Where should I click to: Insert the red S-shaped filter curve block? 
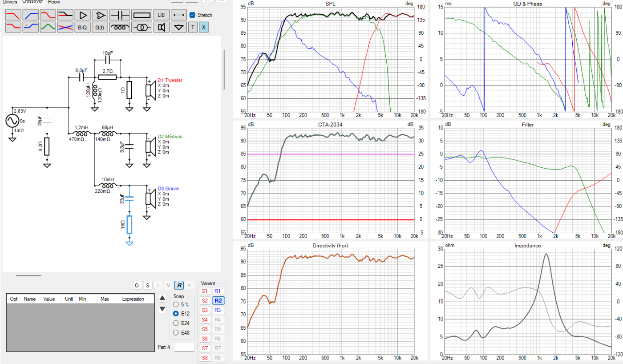48,15
